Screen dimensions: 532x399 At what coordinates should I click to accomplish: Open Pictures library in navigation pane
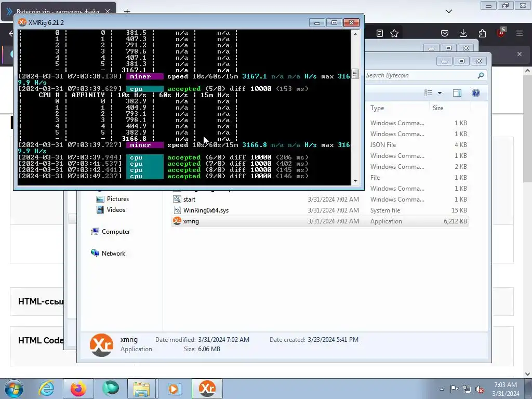(118, 199)
